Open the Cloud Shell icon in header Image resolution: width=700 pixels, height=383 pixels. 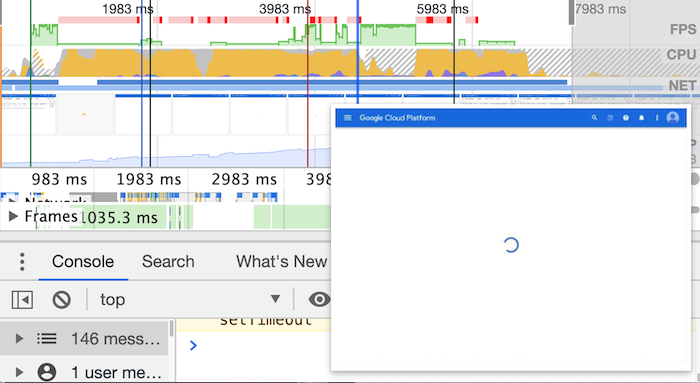[x=610, y=118]
